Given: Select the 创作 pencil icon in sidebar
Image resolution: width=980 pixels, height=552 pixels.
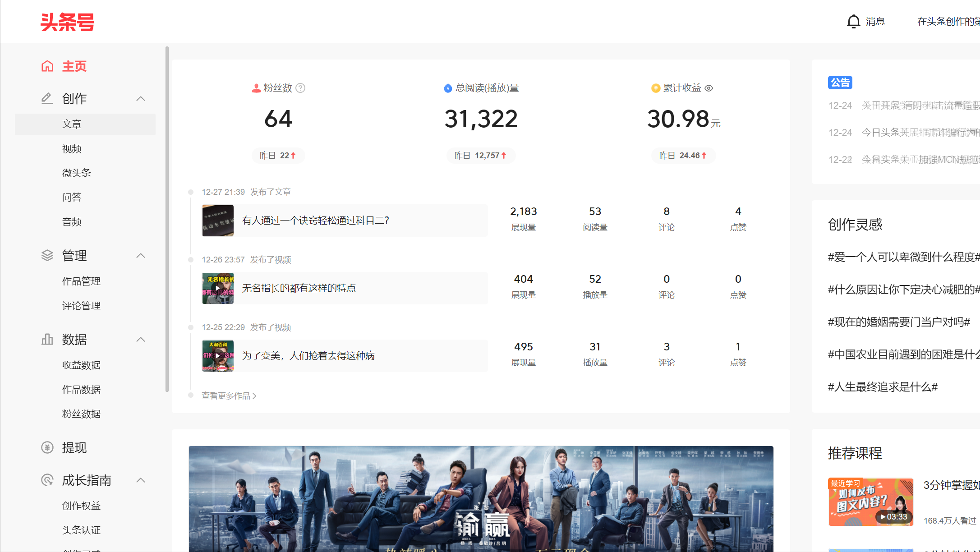Looking at the screenshot, I should click(x=46, y=98).
